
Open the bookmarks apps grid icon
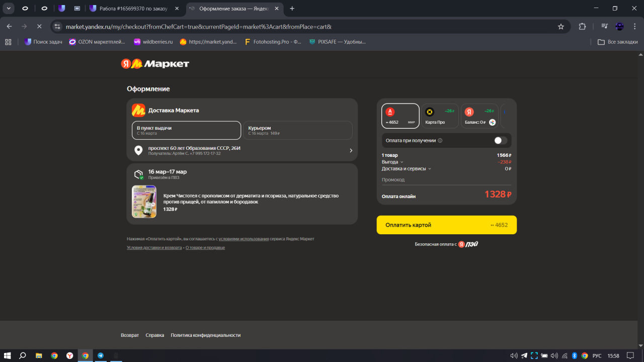[x=8, y=42]
